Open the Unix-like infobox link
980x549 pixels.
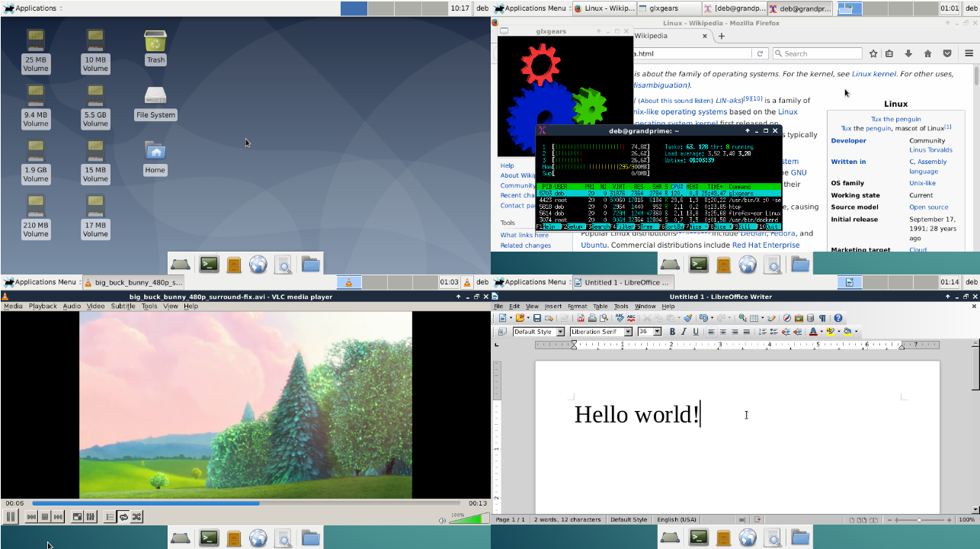pos(922,183)
